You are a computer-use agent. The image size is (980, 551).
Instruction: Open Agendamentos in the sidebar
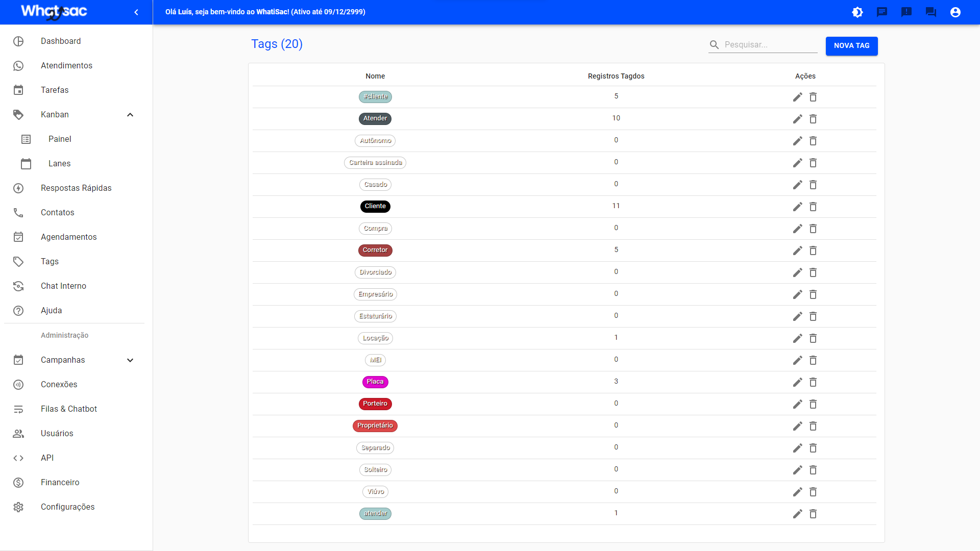(x=77, y=237)
